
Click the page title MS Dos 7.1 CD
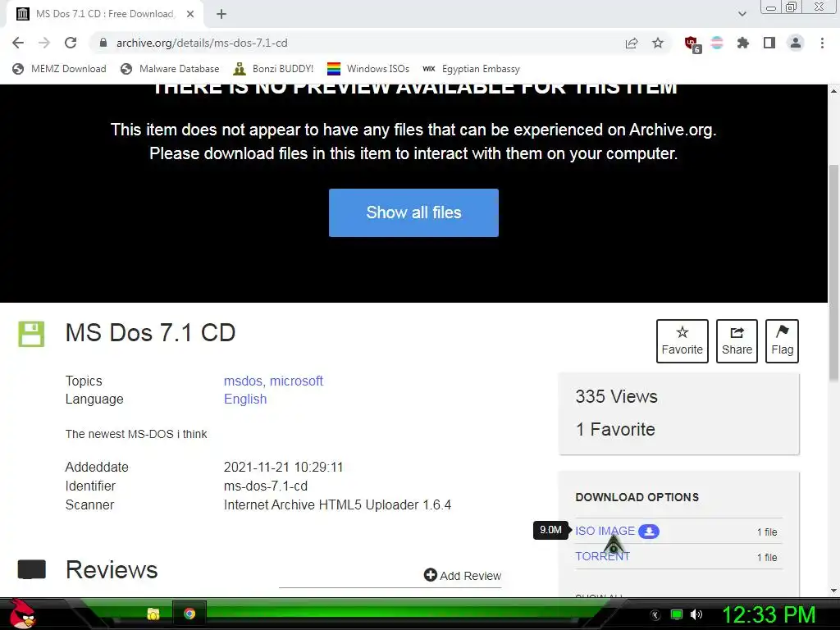(150, 333)
